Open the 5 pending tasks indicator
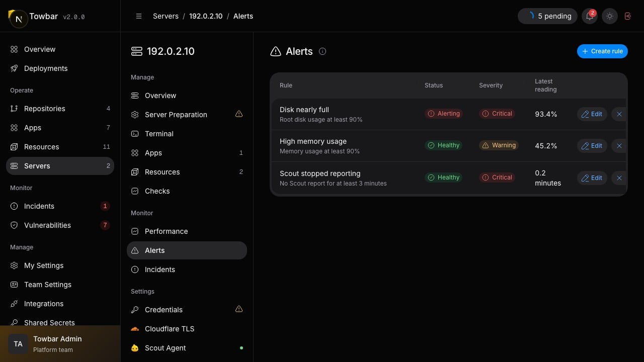 (x=547, y=16)
